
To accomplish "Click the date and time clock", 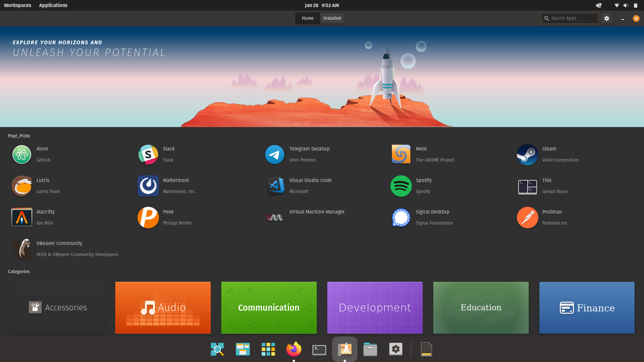I will pos(322,5).
